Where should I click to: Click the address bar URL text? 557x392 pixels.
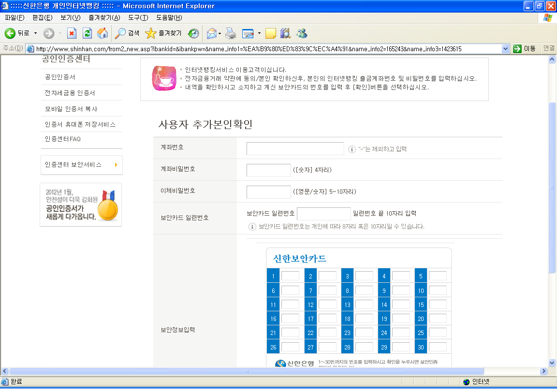point(249,49)
